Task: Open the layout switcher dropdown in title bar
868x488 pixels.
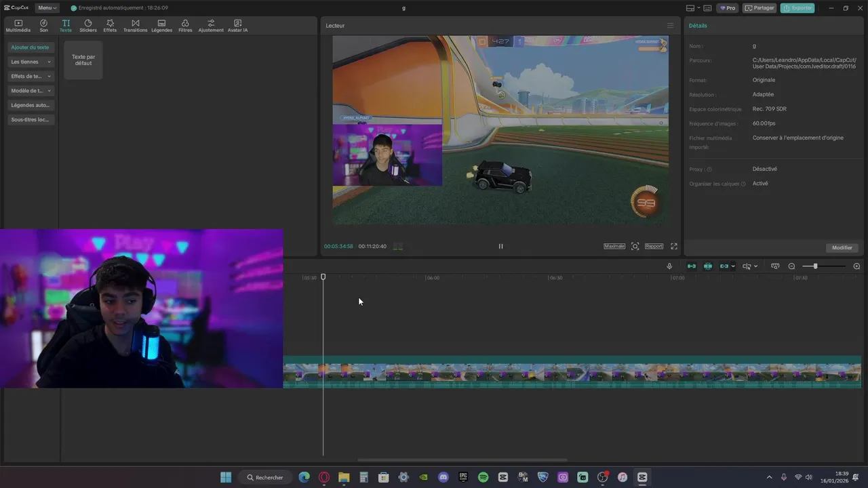Action: (694, 8)
